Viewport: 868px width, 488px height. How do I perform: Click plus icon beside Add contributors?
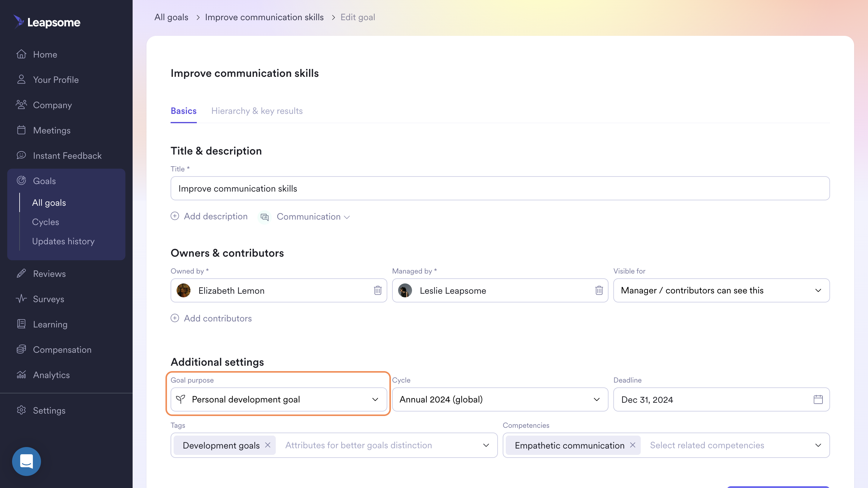click(x=175, y=318)
